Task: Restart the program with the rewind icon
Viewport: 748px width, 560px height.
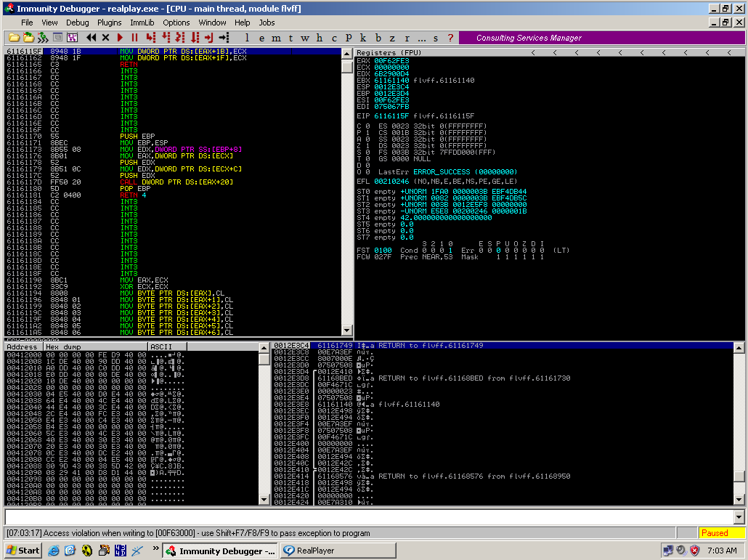Action: point(91,38)
